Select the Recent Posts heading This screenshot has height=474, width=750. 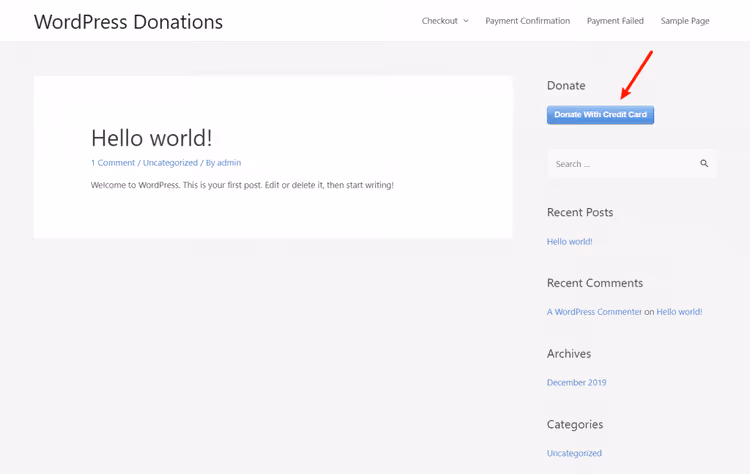click(x=580, y=212)
